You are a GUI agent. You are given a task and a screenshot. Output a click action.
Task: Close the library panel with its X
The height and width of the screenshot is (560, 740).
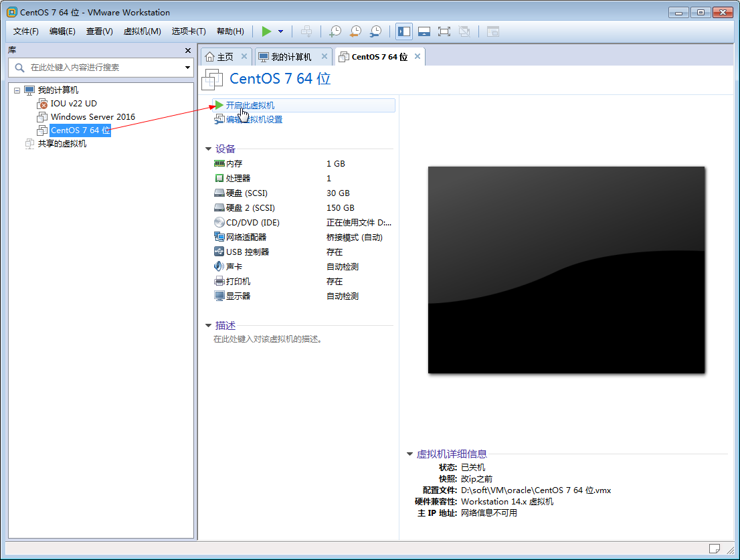pyautogui.click(x=187, y=50)
